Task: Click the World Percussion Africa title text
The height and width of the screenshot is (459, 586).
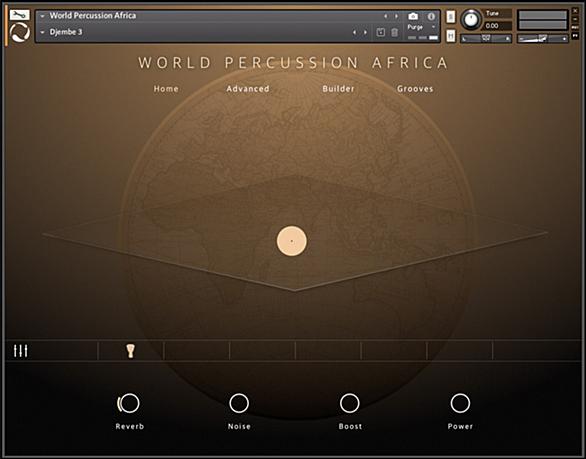Action: [x=293, y=63]
